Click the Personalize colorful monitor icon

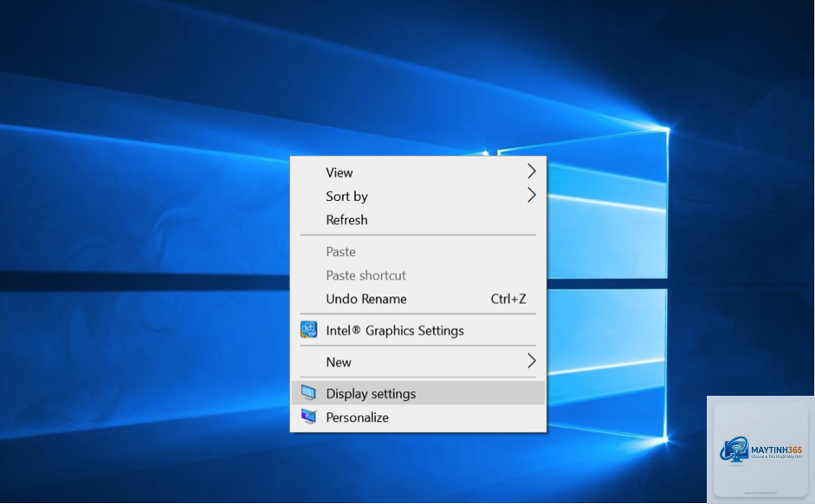pyautogui.click(x=308, y=417)
